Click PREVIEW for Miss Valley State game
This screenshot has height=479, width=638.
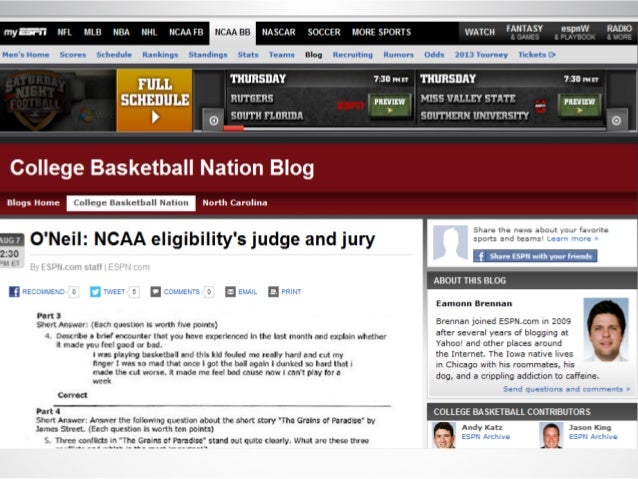point(579,105)
